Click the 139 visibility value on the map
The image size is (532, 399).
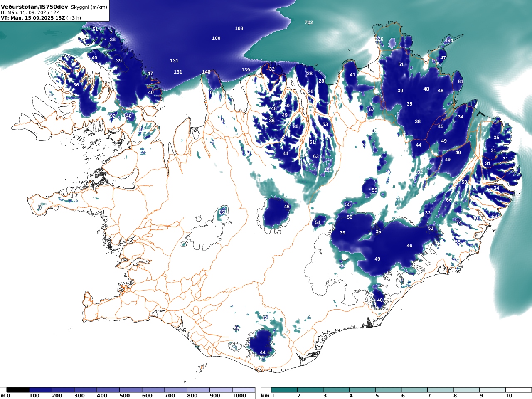pos(246,70)
